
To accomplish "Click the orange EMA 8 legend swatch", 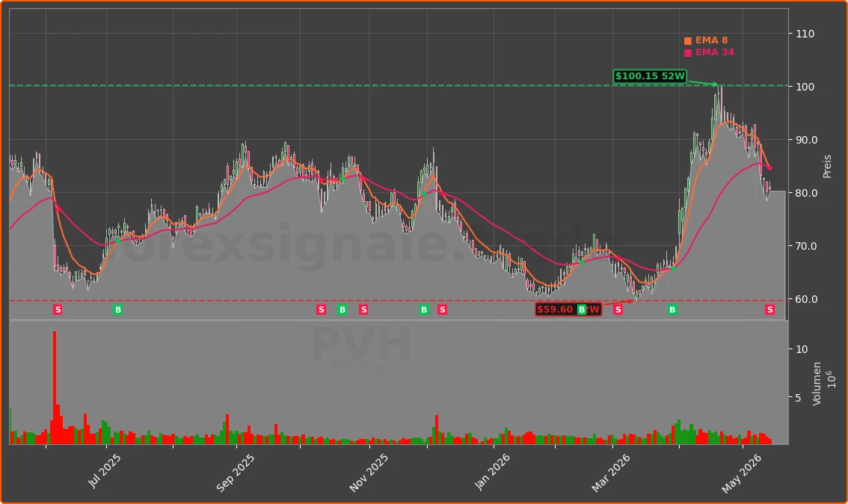I will point(687,41).
